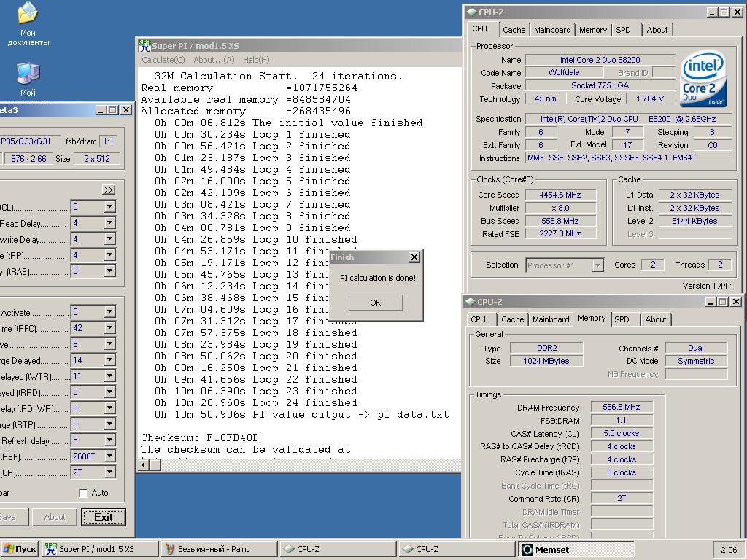
Task: Expand the Command Rate 2T dropdown in Memset
Action: 110,472
